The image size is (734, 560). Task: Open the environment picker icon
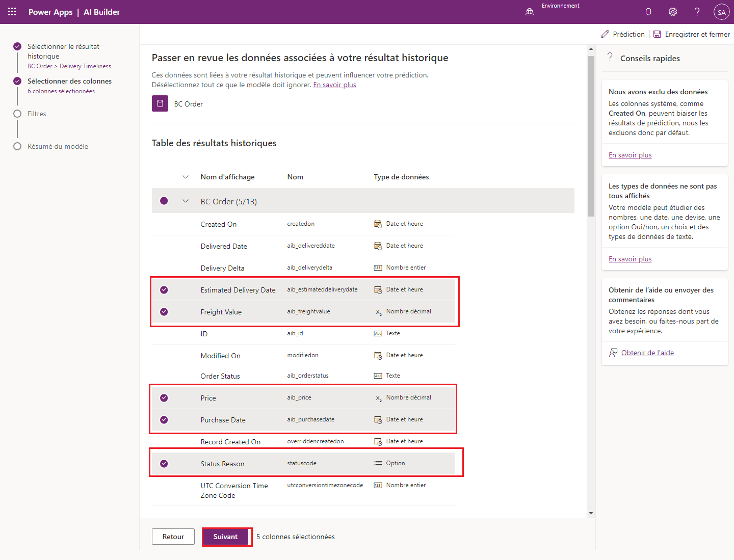pyautogui.click(x=530, y=12)
